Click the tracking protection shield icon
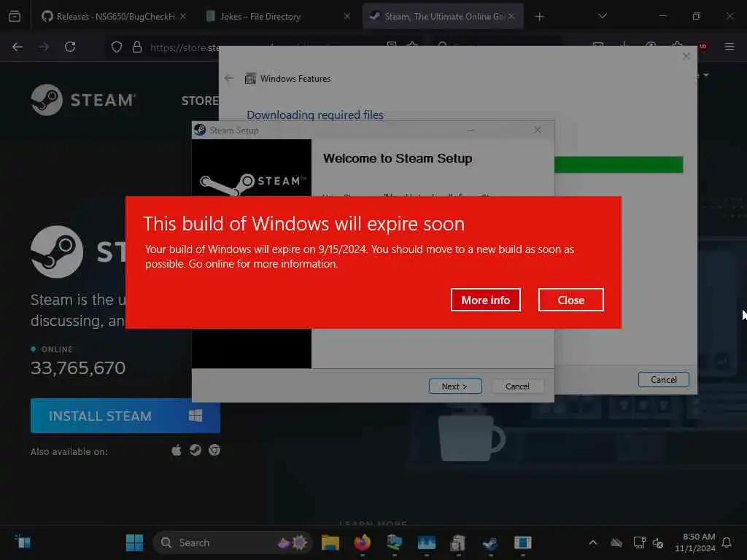The width and height of the screenshot is (747, 560). click(x=117, y=47)
